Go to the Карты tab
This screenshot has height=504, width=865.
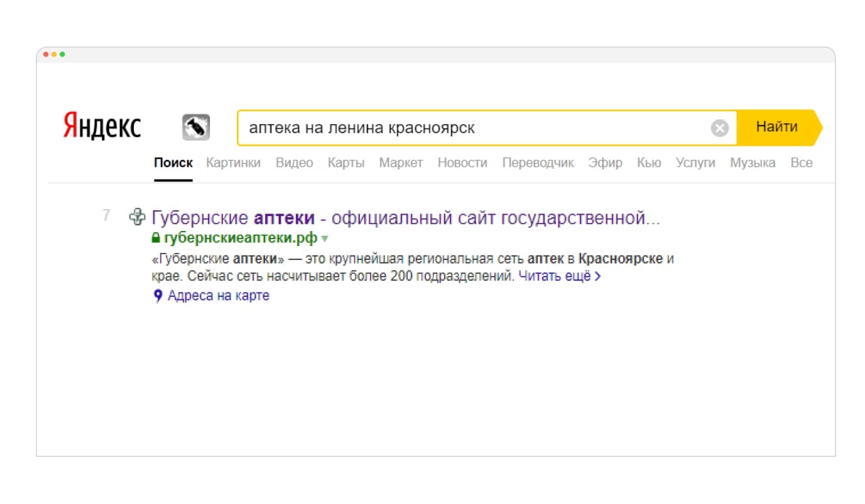tap(345, 163)
